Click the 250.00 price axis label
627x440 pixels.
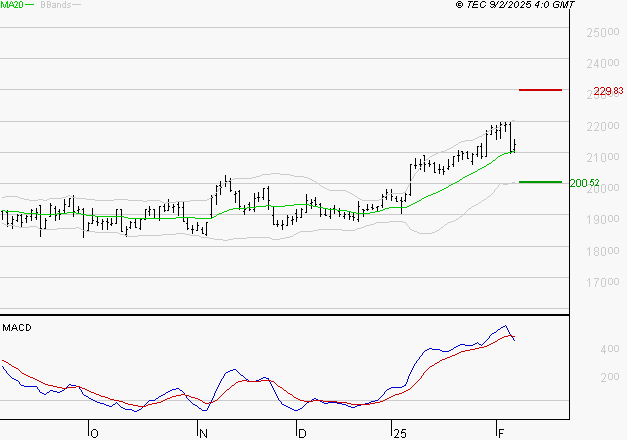click(x=603, y=32)
